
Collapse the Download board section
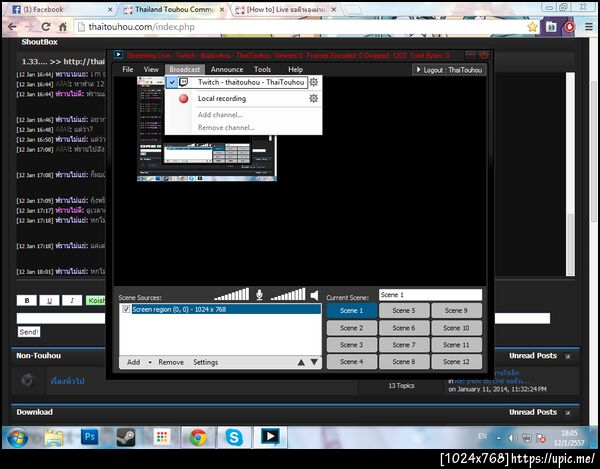pyautogui.click(x=567, y=412)
